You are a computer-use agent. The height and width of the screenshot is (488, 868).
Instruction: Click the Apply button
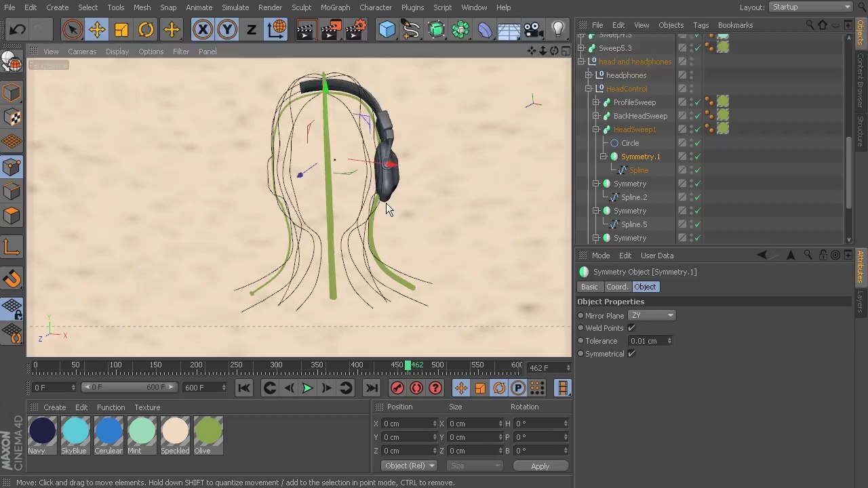[540, 466]
